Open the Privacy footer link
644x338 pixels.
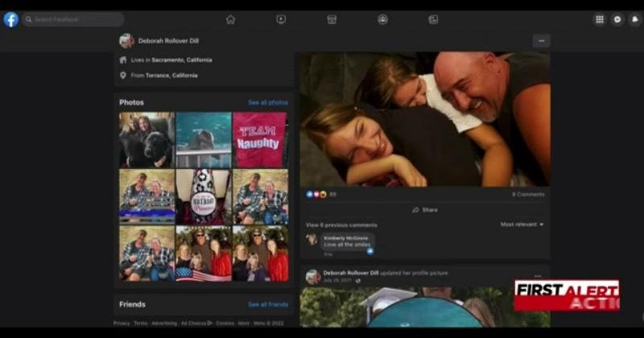(x=122, y=324)
